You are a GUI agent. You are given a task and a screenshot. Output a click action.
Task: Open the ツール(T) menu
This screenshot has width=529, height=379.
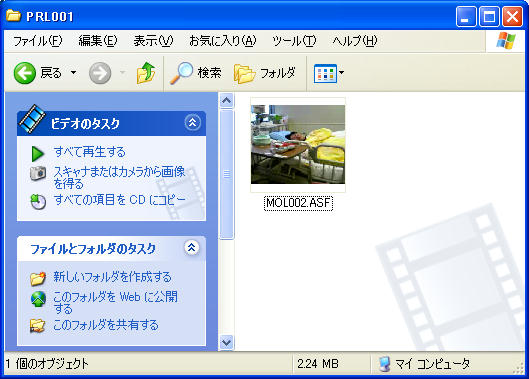click(294, 41)
